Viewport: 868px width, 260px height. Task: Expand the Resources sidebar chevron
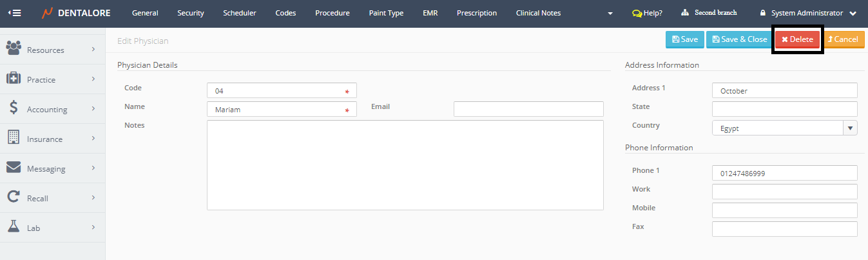(x=93, y=49)
